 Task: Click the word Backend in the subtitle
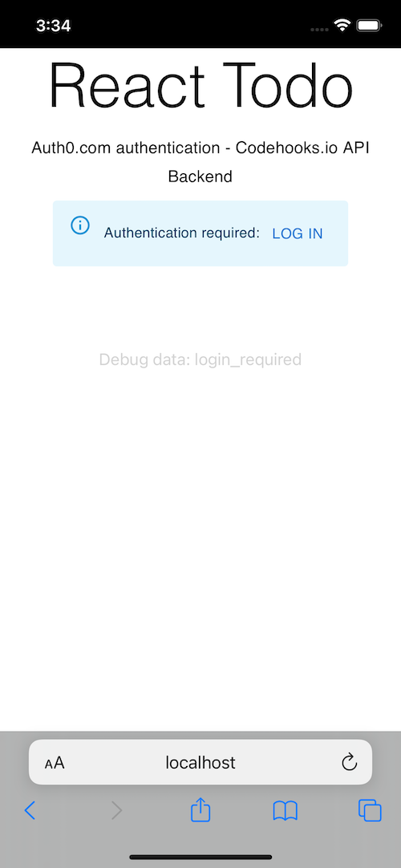200,176
